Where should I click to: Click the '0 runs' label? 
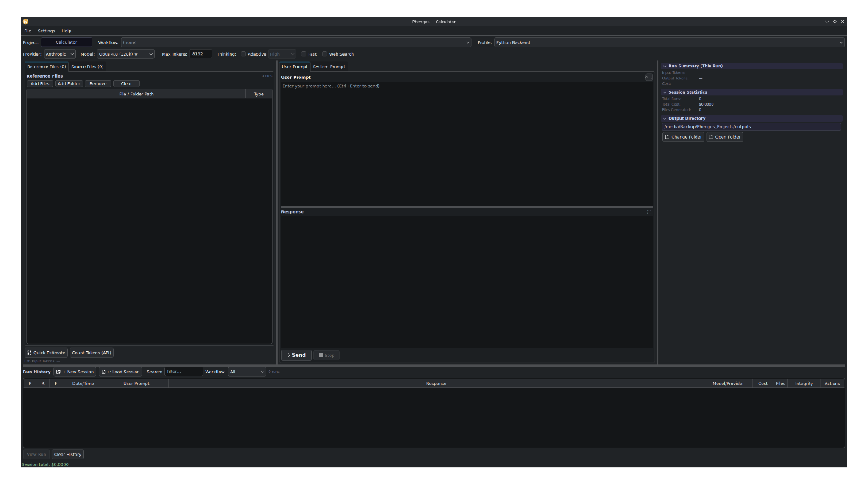(274, 372)
